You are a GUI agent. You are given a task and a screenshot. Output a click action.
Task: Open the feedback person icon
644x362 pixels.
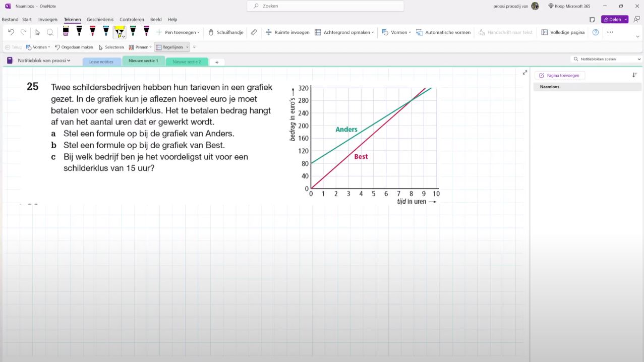coord(637,19)
